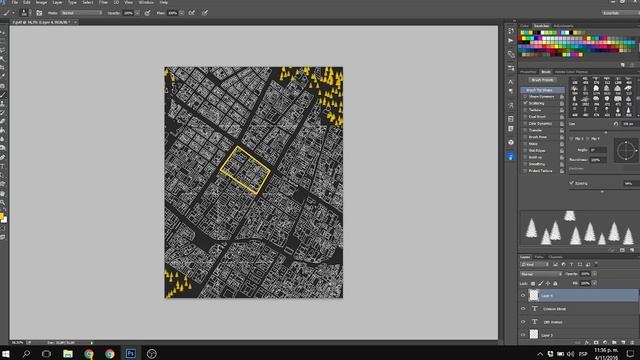The height and width of the screenshot is (360, 640).
Task: Open the Window menu
Action: point(146,2)
